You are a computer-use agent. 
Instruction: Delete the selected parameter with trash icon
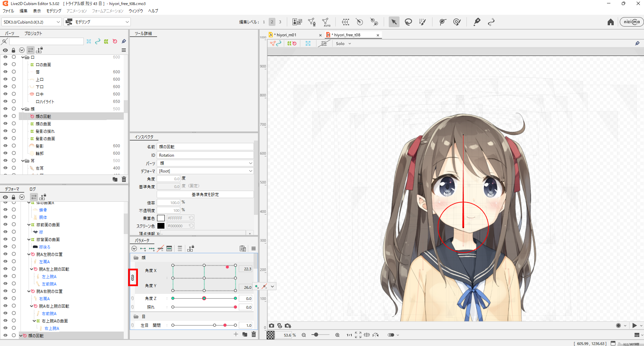click(254, 334)
